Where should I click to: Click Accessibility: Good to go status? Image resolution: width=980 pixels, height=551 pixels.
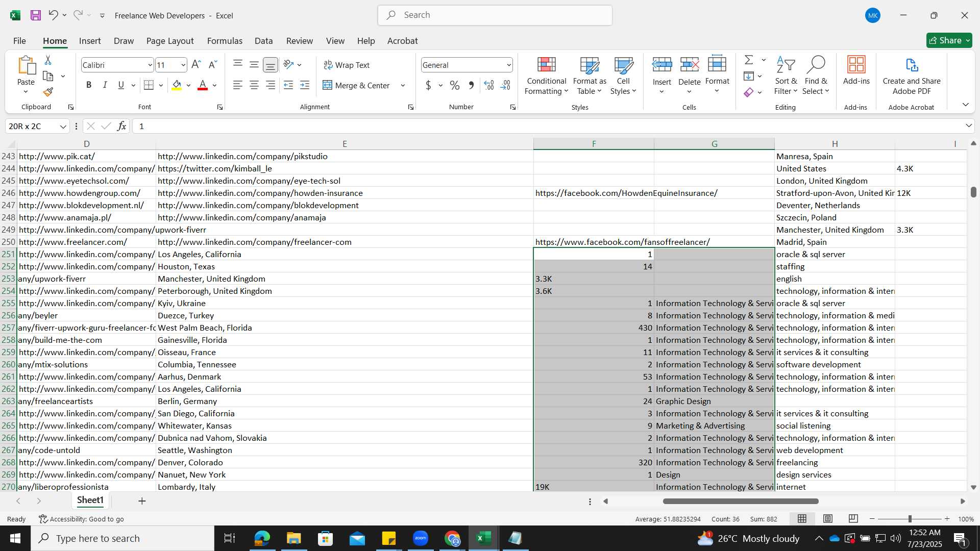pyautogui.click(x=81, y=519)
